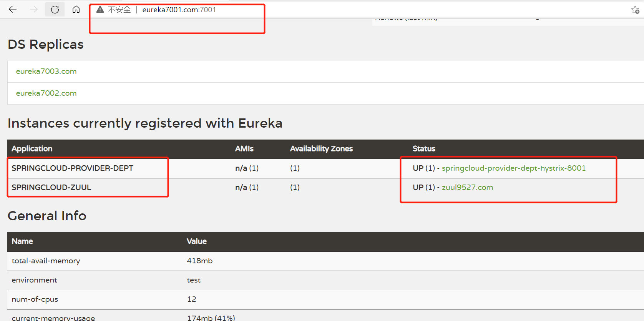Viewport: 644px width, 321px height.
Task: Click the Availability Zones column header
Action: [x=321, y=148]
